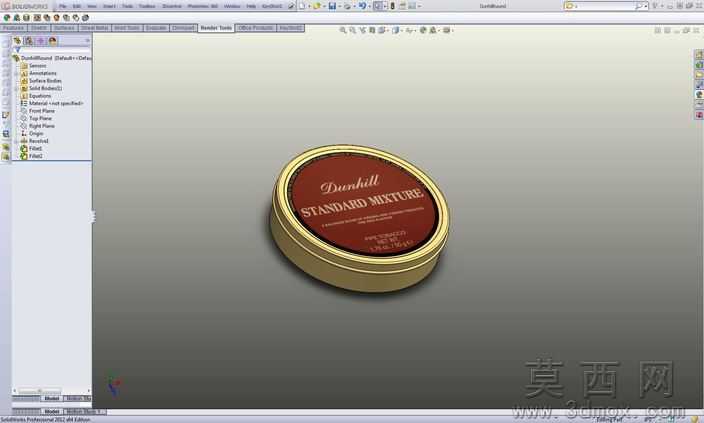
Task: Click the New document icon
Action: point(302,6)
